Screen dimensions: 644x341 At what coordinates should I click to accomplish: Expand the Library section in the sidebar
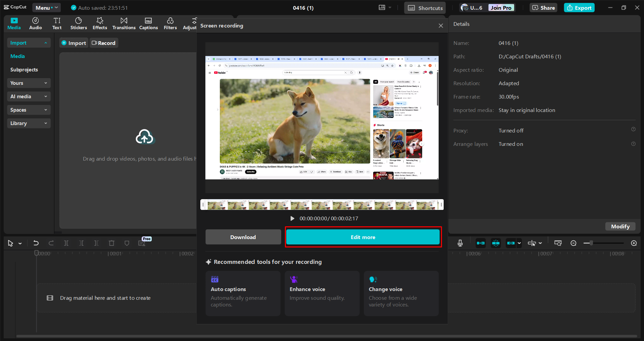(29, 123)
